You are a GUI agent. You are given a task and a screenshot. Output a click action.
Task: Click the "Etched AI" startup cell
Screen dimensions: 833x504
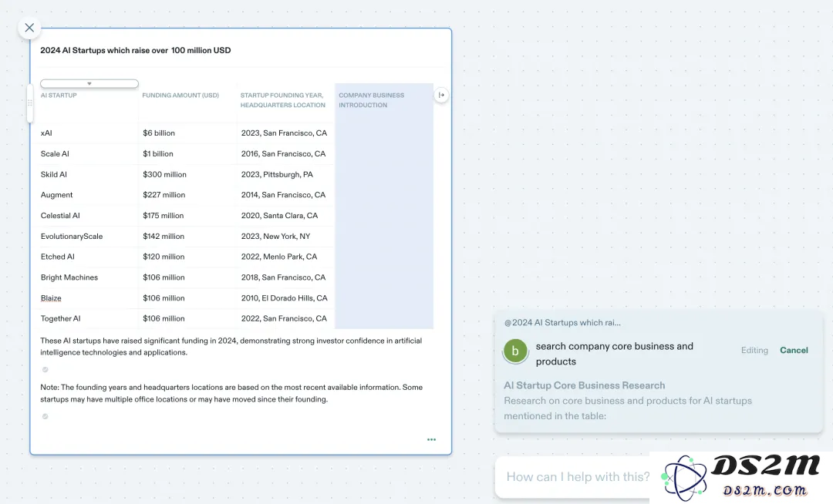(57, 257)
